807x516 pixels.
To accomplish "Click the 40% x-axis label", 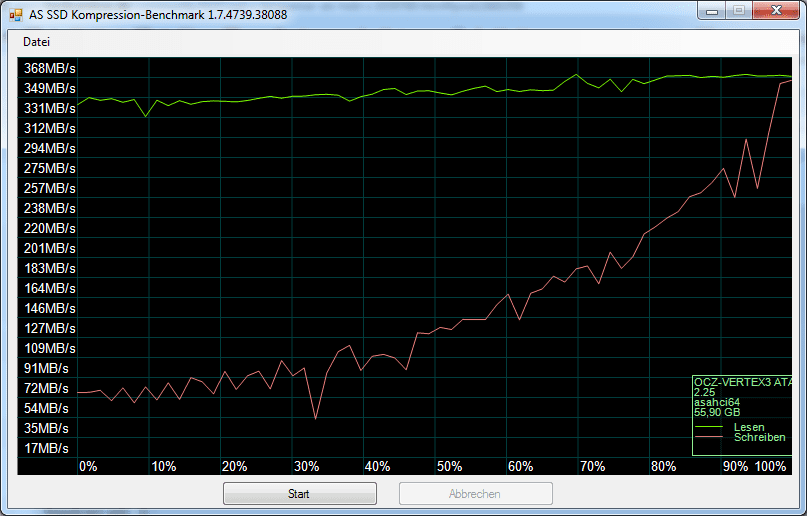I will (377, 467).
